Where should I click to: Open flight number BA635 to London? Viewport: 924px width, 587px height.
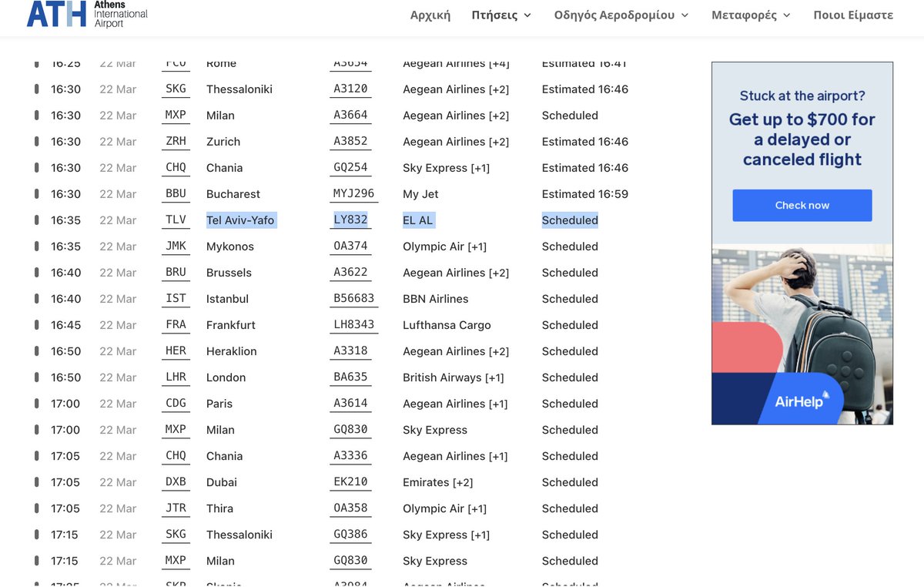[350, 377]
